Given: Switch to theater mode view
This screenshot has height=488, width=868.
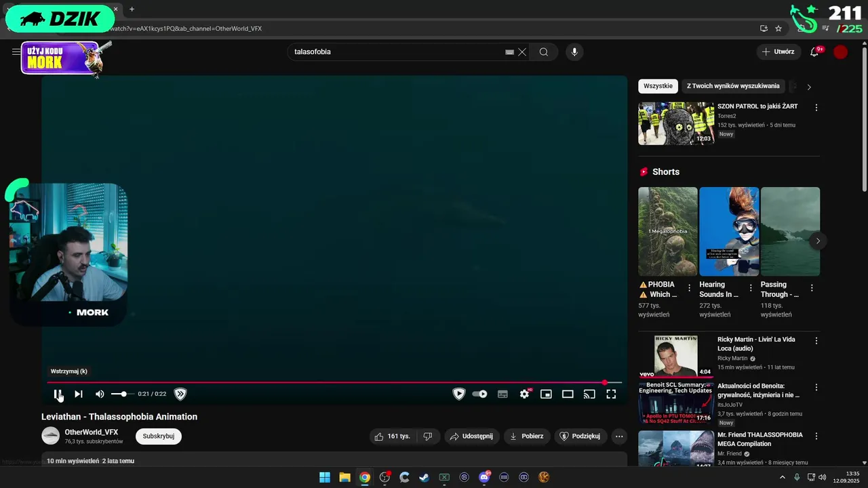Looking at the screenshot, I should pyautogui.click(x=568, y=394).
